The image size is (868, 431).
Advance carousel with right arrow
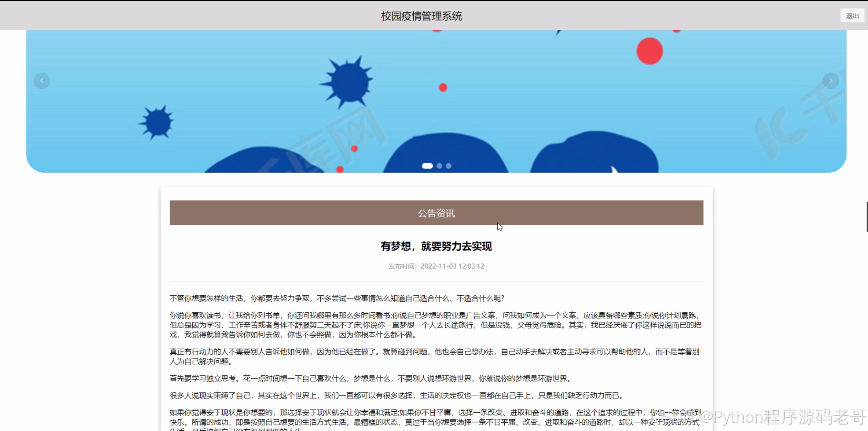click(830, 81)
